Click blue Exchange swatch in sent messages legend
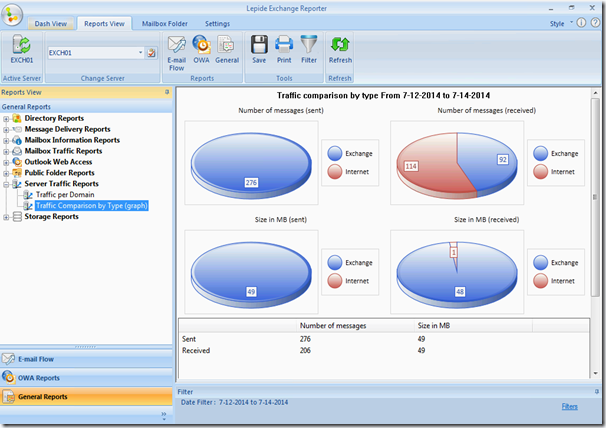This screenshot has height=428, width=606. point(335,153)
